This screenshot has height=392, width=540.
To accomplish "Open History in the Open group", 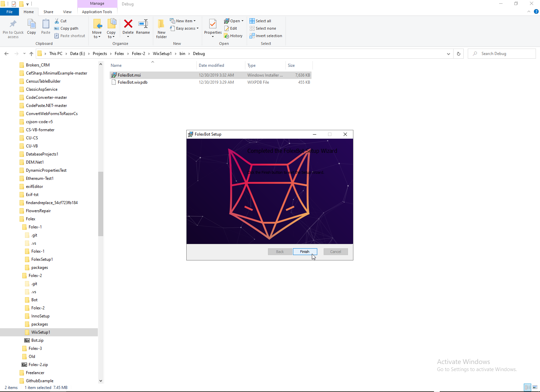I will point(233,36).
